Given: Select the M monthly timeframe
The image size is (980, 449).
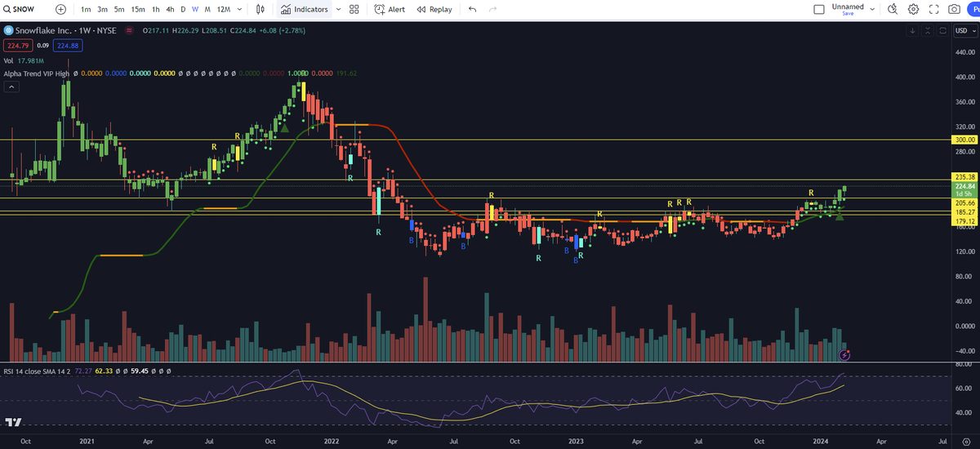Looking at the screenshot, I should click(x=208, y=9).
